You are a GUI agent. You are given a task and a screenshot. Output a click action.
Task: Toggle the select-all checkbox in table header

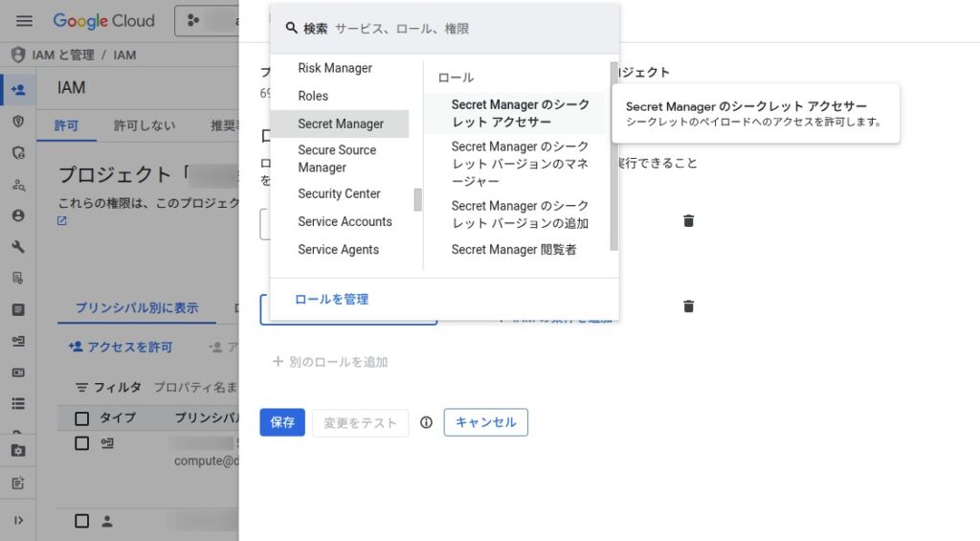coord(82,418)
